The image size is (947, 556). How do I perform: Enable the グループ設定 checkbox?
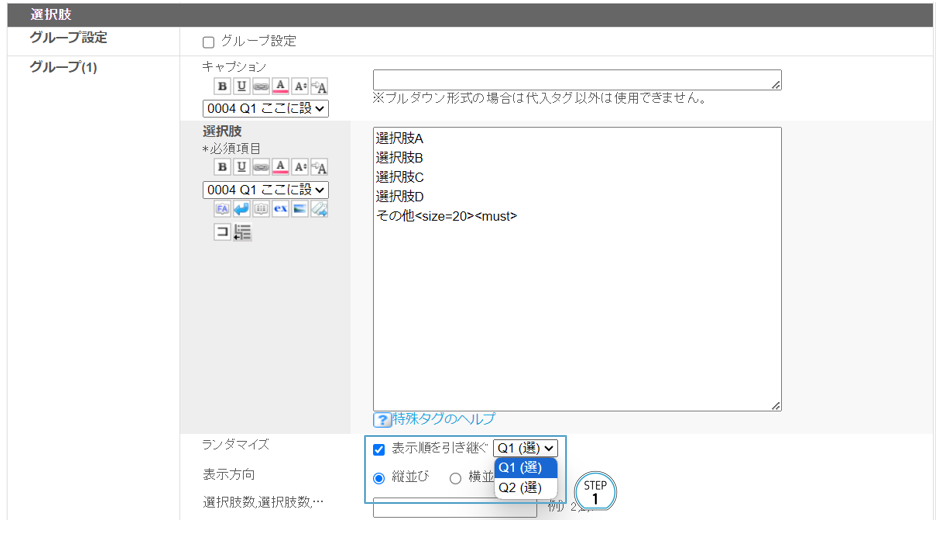click(x=209, y=42)
